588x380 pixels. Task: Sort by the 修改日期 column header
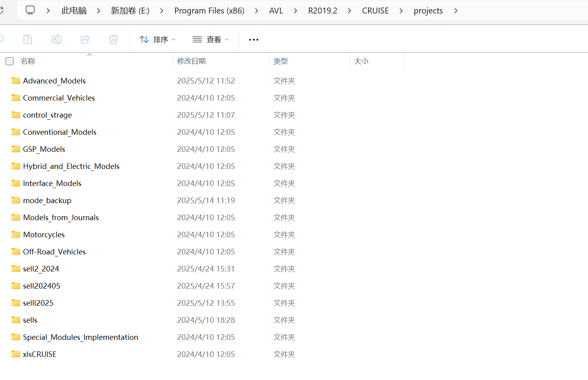click(191, 61)
